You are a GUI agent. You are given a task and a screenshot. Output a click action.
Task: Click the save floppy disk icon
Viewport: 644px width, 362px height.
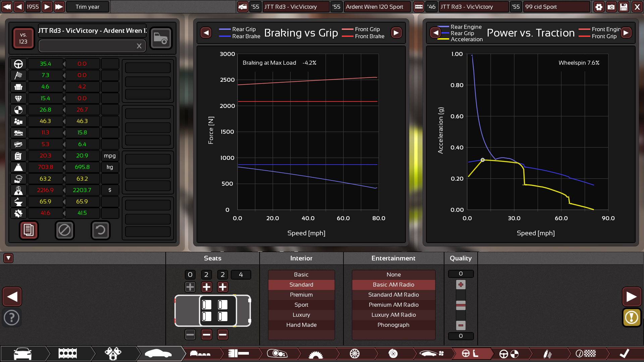click(x=624, y=7)
